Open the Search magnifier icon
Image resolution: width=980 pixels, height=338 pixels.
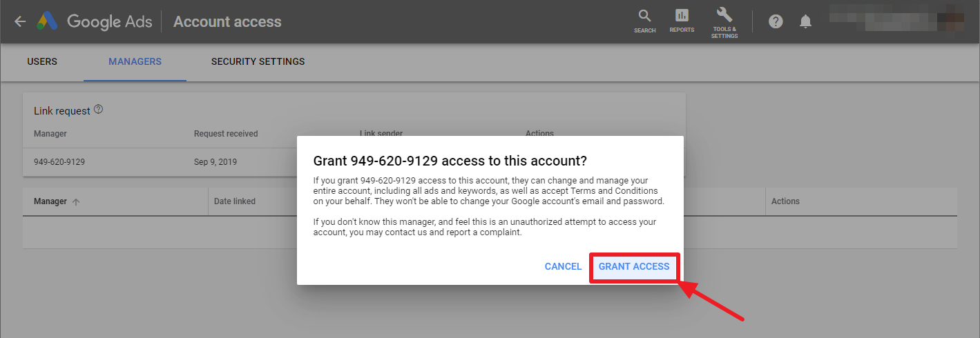point(644,17)
